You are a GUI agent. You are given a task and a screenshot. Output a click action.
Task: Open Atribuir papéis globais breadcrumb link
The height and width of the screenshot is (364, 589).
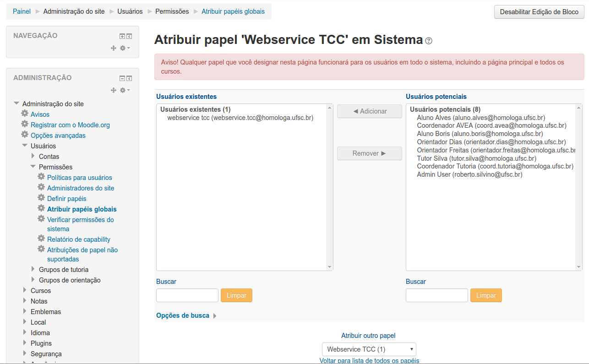[233, 11]
